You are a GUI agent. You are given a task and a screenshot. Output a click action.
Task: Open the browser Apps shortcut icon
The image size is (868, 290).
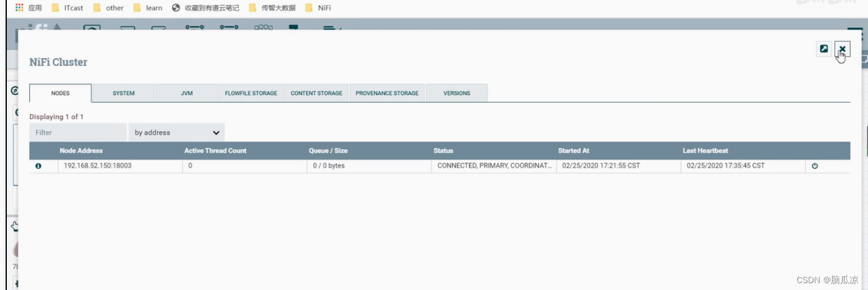19,8
